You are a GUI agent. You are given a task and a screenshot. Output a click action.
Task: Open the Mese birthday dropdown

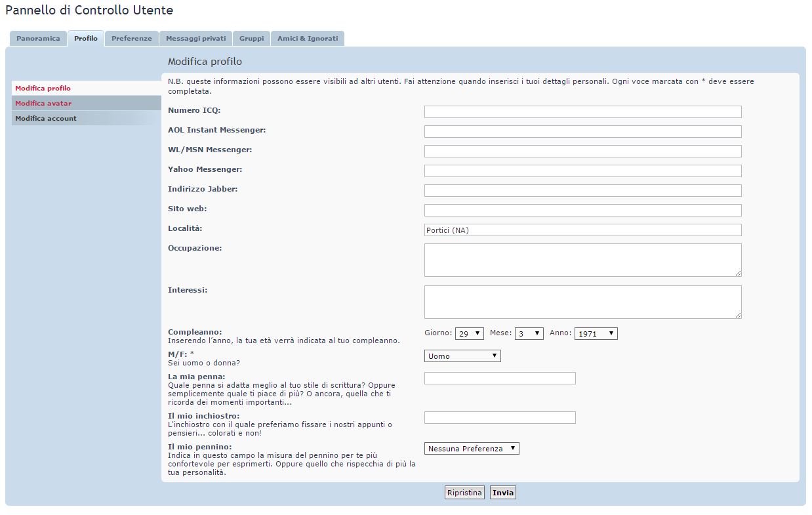click(529, 334)
